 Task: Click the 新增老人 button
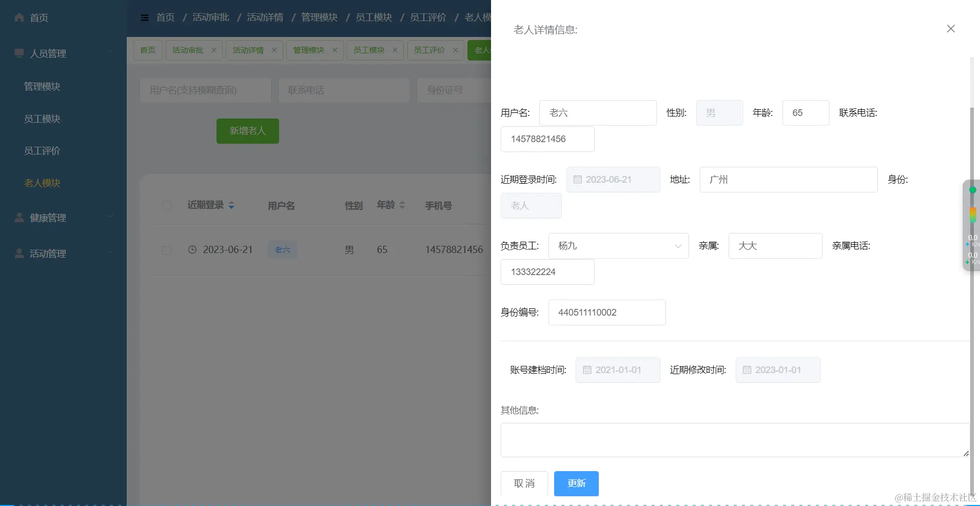pyautogui.click(x=248, y=131)
